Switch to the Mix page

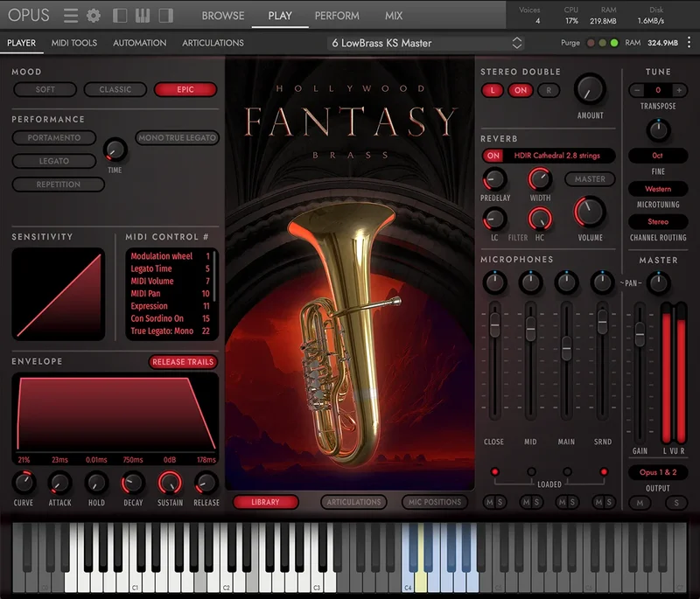[393, 16]
